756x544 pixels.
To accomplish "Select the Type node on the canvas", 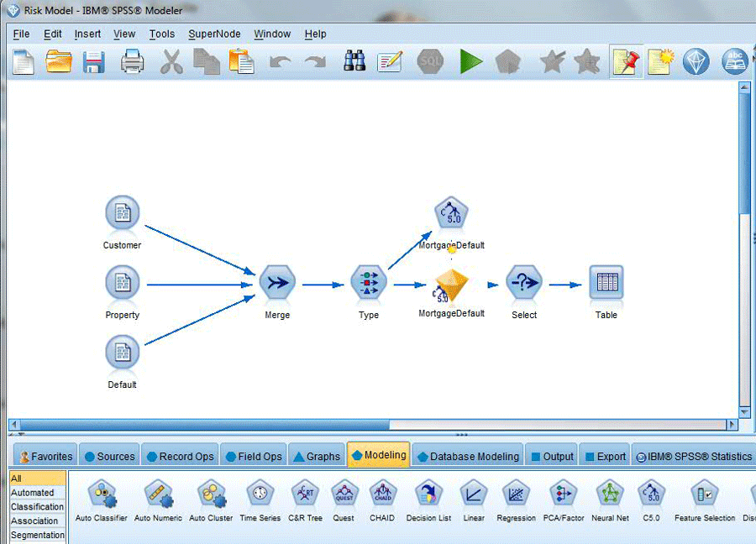I will pyautogui.click(x=368, y=284).
